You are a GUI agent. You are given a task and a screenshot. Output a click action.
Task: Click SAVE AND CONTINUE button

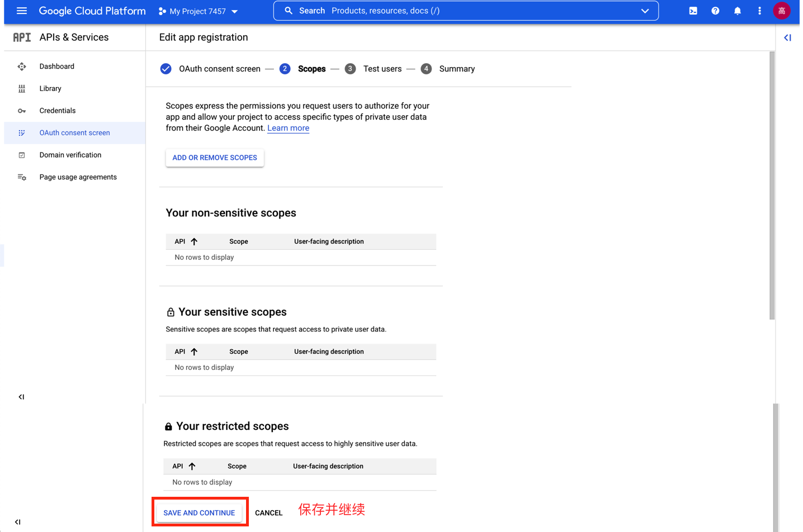tap(199, 512)
